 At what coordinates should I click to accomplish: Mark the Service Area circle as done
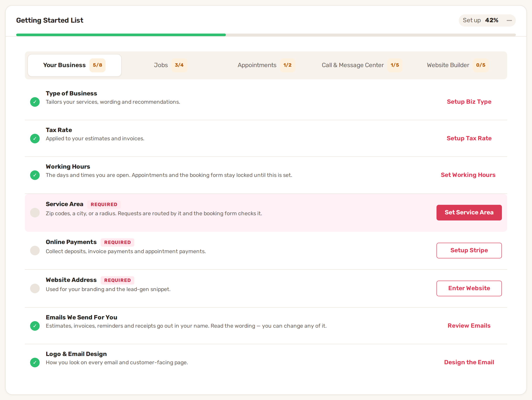35,212
